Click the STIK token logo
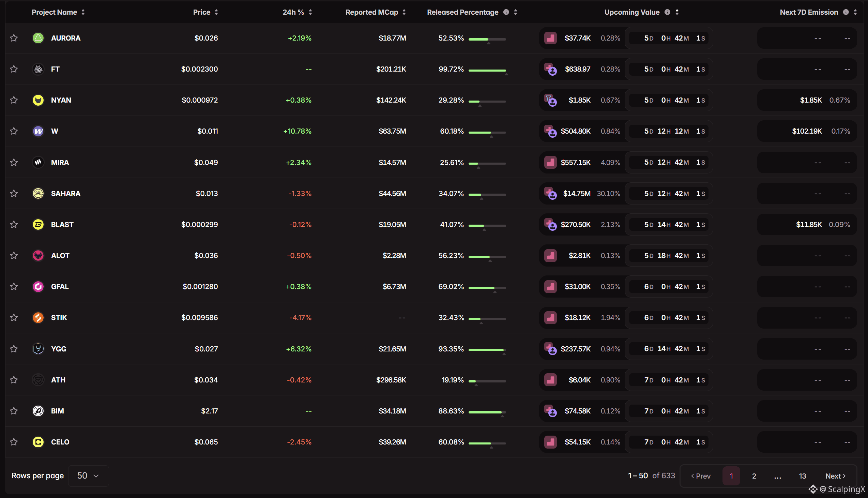 click(38, 317)
